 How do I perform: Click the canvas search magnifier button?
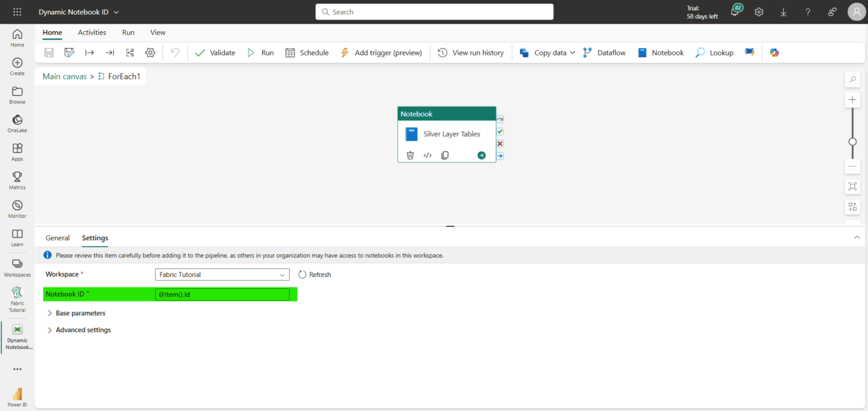tap(852, 80)
